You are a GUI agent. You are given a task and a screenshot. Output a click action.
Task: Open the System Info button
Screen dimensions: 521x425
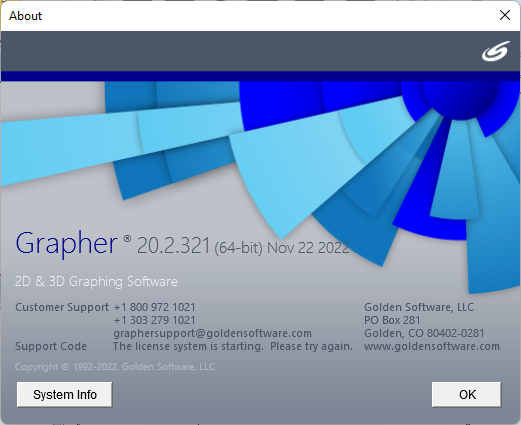click(65, 395)
